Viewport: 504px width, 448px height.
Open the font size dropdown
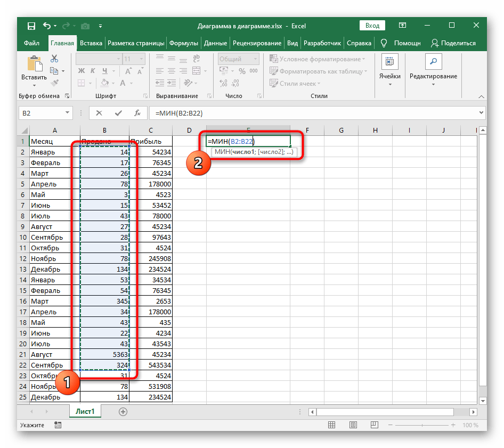(141, 59)
